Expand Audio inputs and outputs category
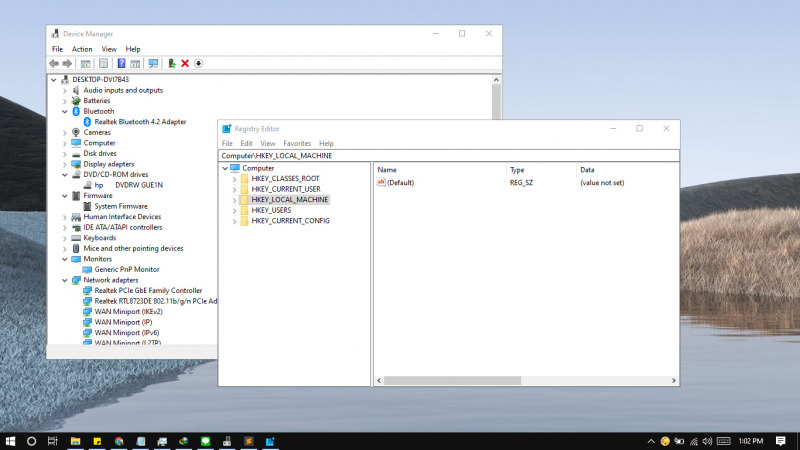Image resolution: width=800 pixels, height=450 pixels. [65, 90]
